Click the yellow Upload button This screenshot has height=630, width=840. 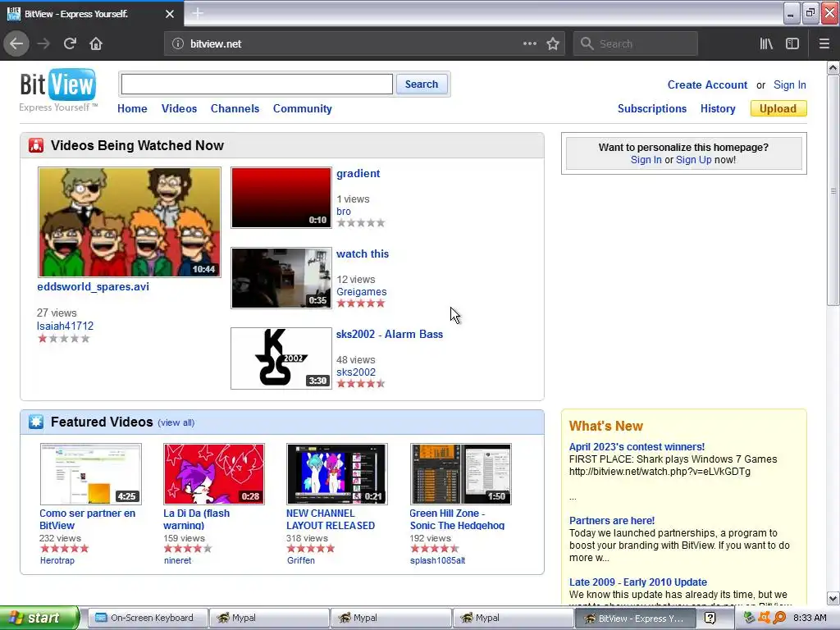point(778,108)
